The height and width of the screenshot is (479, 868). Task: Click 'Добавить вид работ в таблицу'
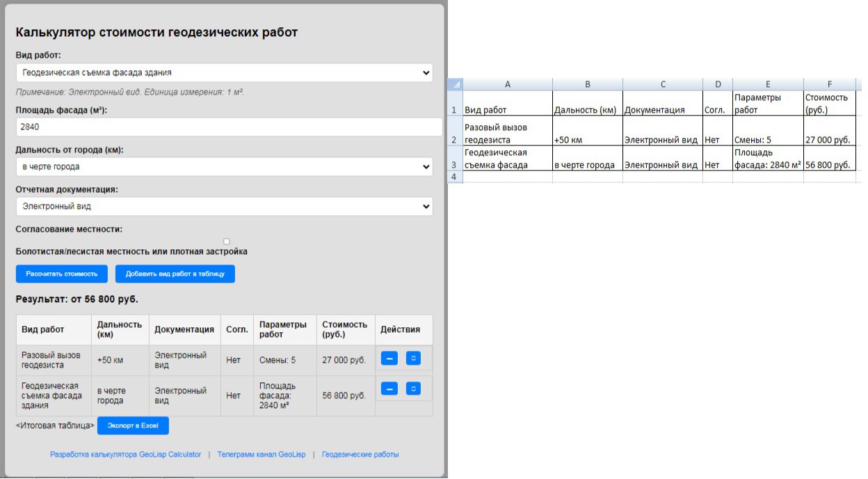pos(175,274)
